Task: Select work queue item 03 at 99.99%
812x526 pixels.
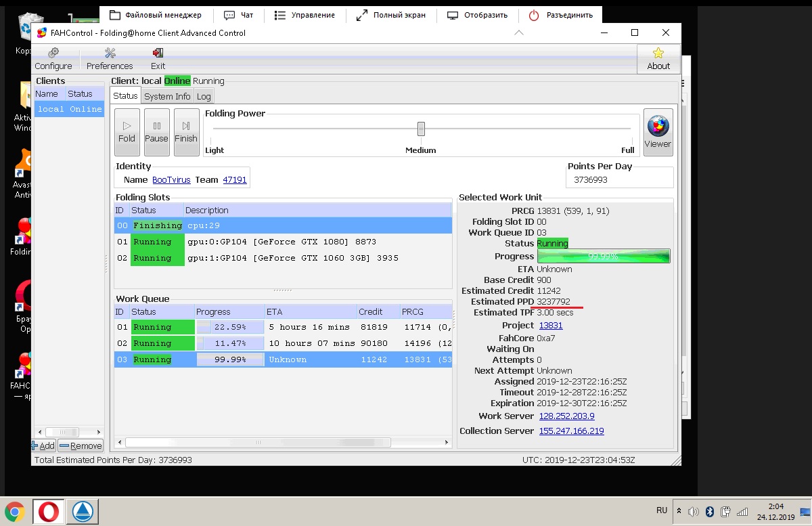Action: (283, 359)
